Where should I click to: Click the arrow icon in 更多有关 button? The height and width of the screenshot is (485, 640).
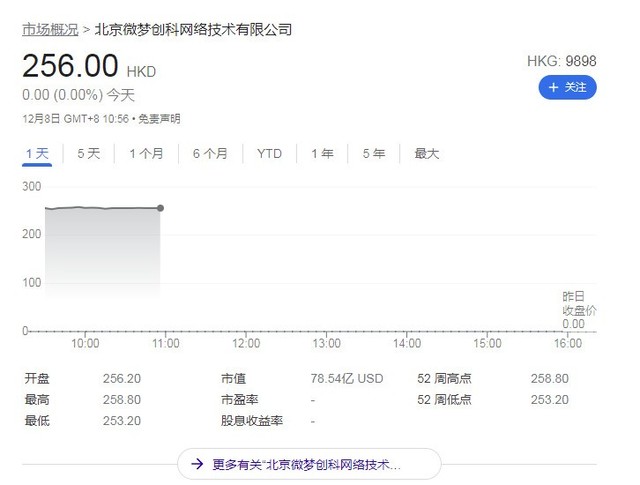(x=197, y=464)
